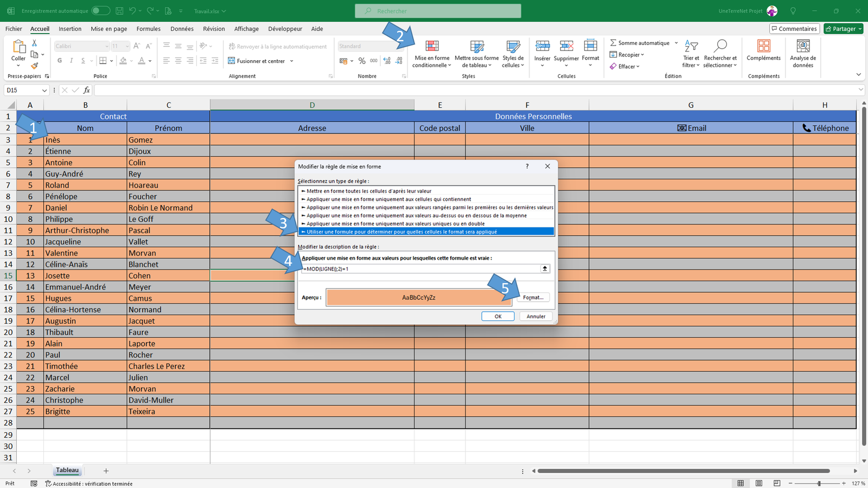The width and height of the screenshot is (868, 488).
Task: Click the formula range collapse arrow icon
Action: click(x=545, y=268)
